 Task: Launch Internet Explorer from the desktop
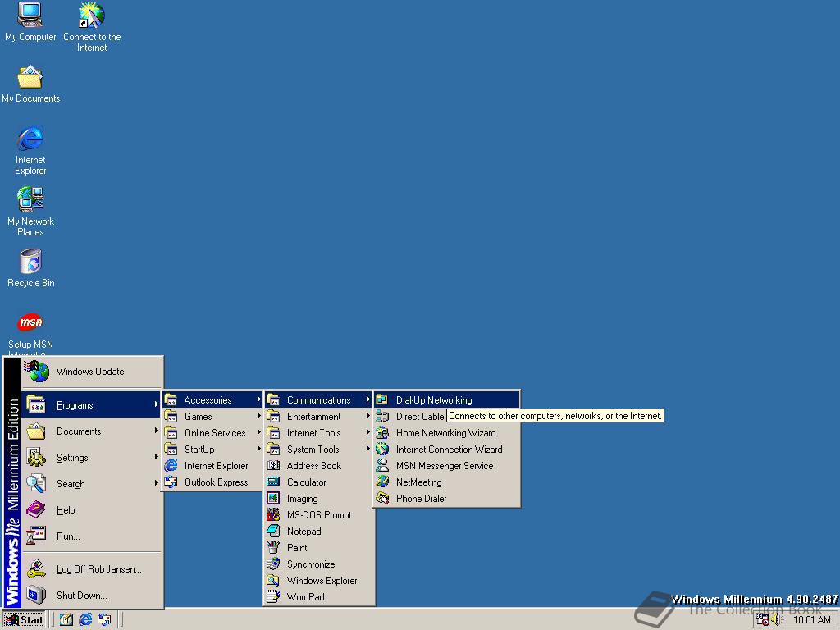[30, 151]
